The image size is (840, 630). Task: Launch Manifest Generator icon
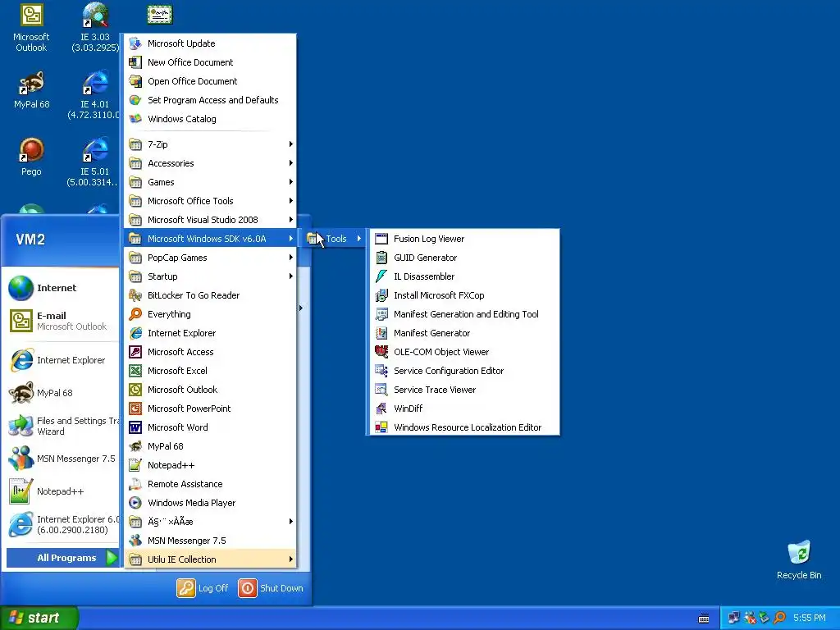tap(381, 333)
